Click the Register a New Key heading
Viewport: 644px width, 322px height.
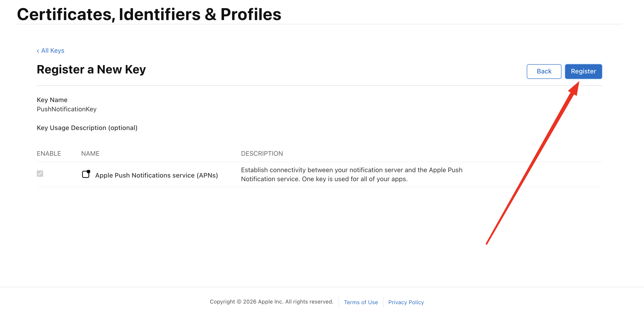click(x=91, y=70)
